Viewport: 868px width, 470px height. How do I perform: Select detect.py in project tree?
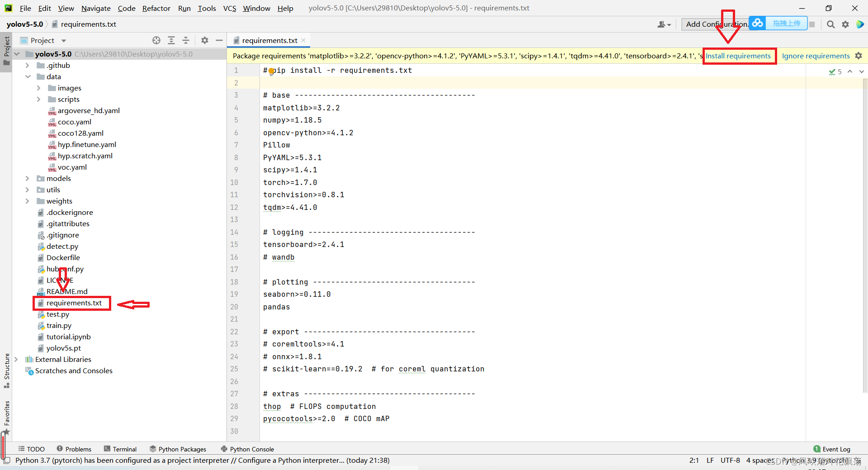point(62,246)
